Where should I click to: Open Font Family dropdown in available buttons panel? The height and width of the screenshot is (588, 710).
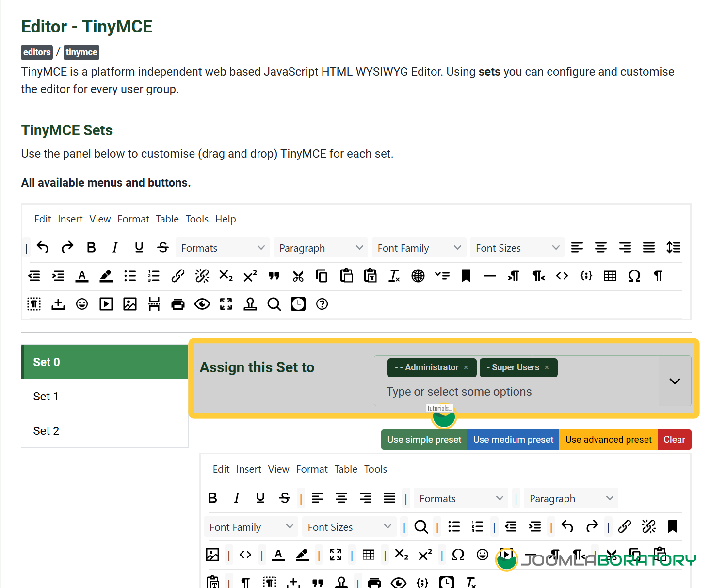(419, 248)
